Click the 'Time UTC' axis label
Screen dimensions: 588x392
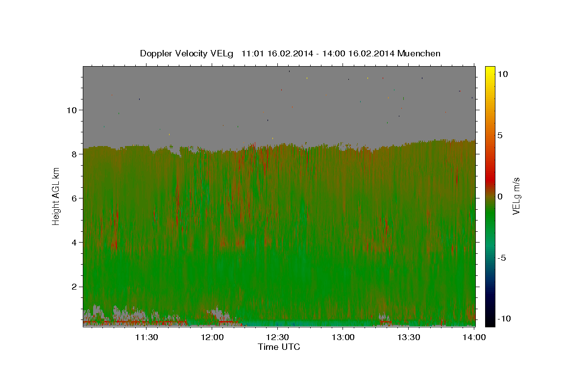tap(279, 347)
